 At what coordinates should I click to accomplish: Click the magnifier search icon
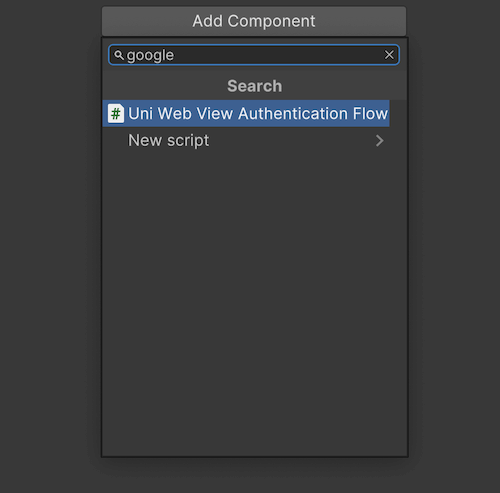119,55
